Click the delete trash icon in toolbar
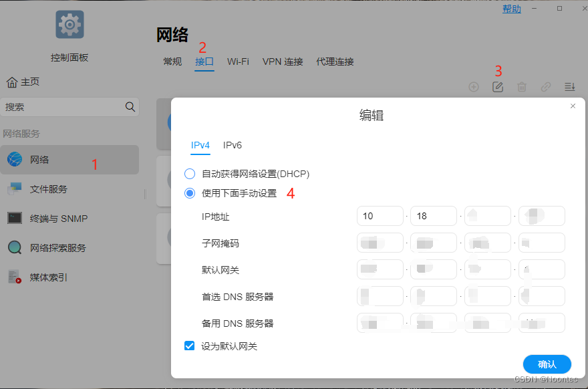Screen dimensions: 588x389 tap(522, 87)
